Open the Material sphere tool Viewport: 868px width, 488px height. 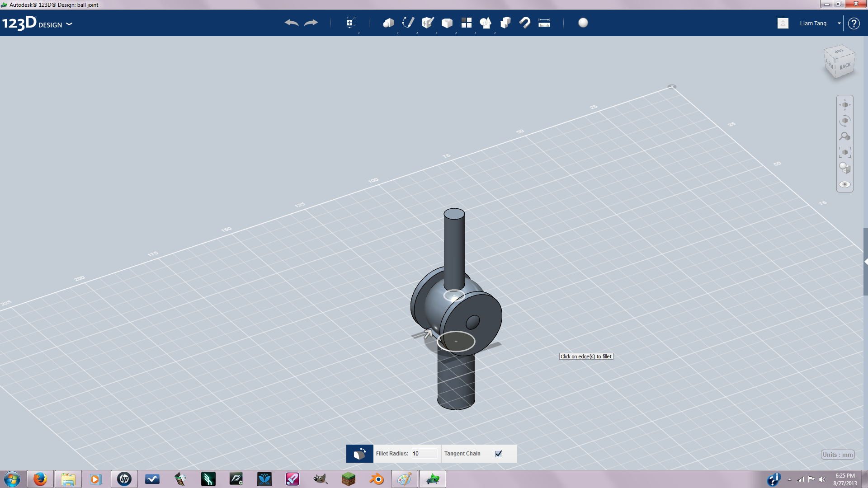(x=583, y=23)
